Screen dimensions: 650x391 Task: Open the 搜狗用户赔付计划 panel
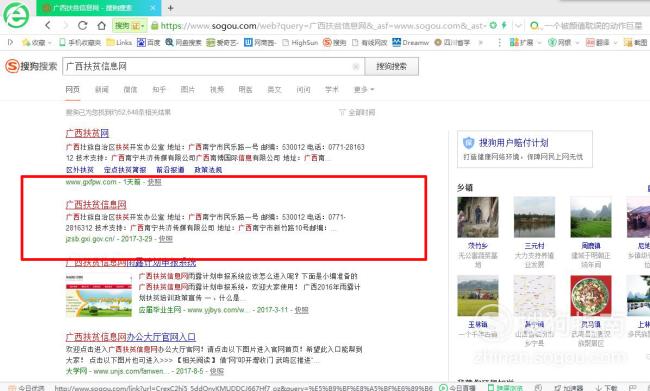point(525,149)
